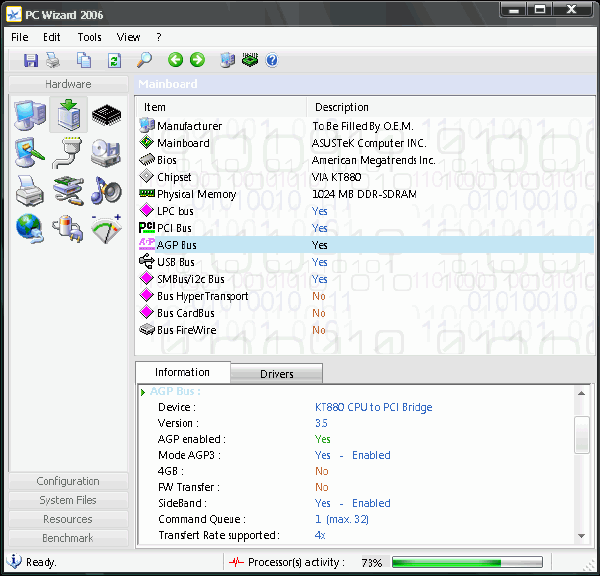Select the I/O Ports cable icon
600x576 pixels.
67,153
